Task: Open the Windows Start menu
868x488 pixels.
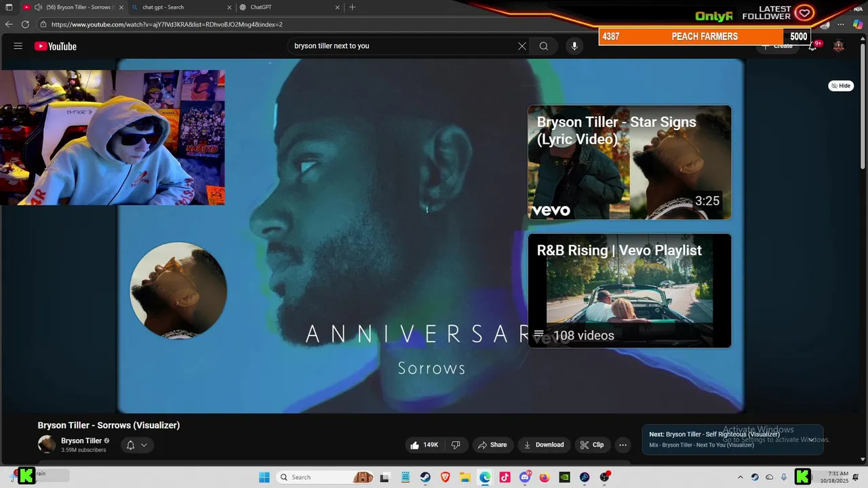Action: [x=264, y=477]
